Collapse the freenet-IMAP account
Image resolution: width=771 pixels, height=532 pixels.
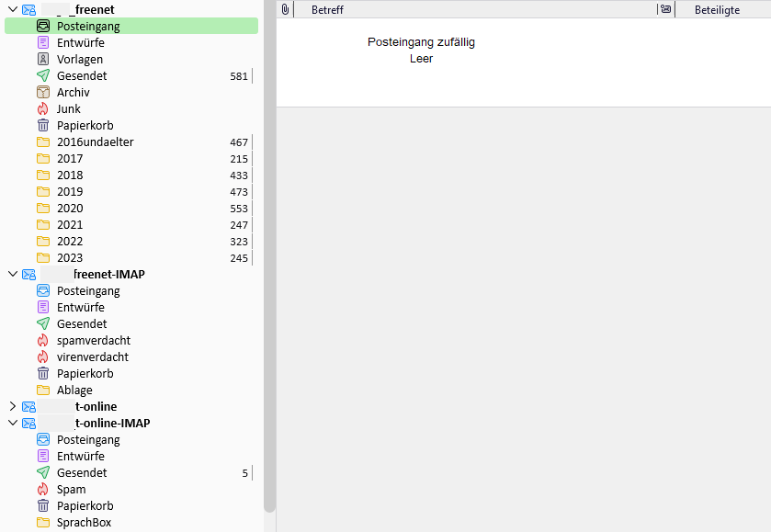tap(13, 275)
